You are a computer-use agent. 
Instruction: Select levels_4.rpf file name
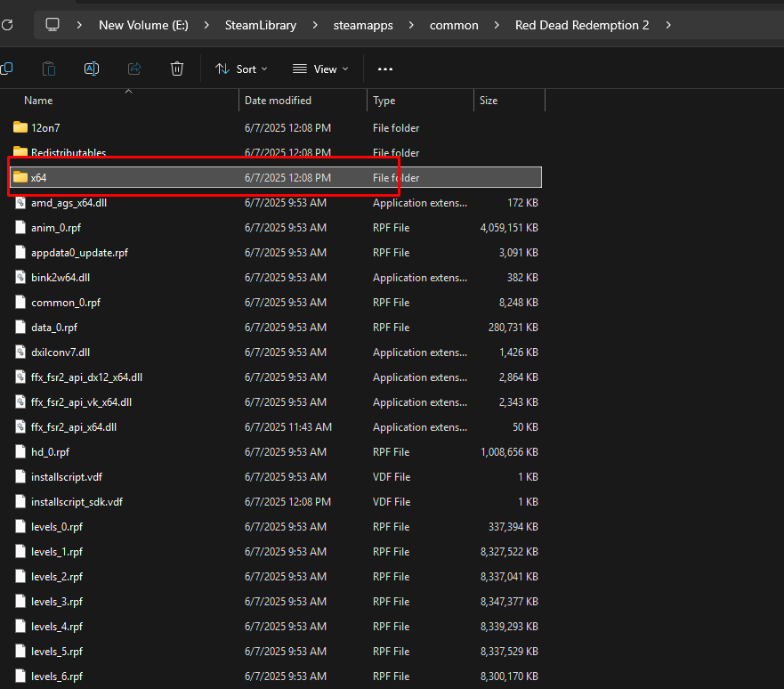tap(57, 627)
